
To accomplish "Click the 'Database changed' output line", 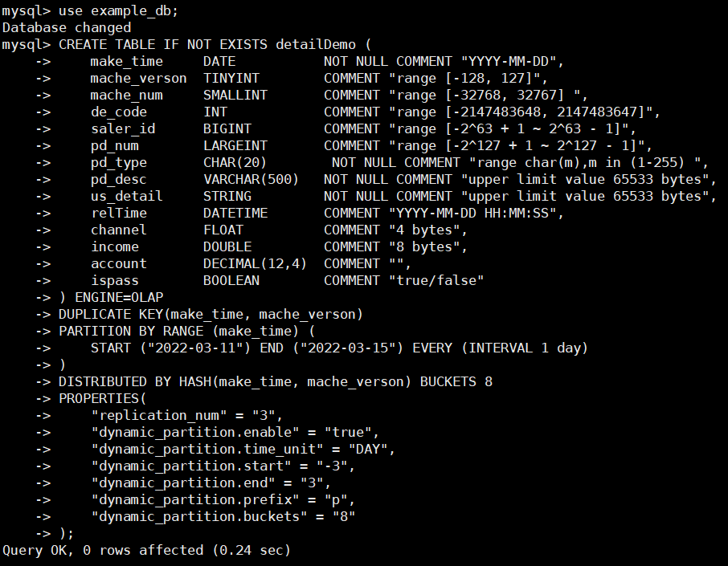I will pyautogui.click(x=67, y=28).
